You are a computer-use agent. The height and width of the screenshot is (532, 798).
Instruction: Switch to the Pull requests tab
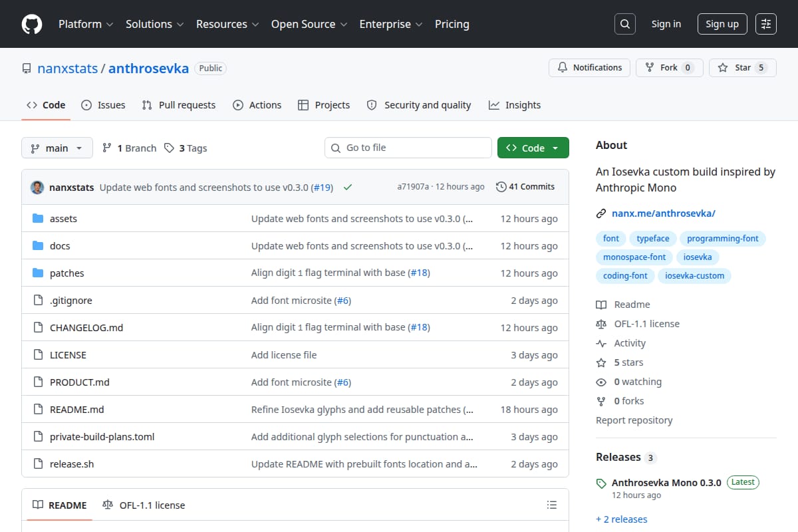pos(179,105)
